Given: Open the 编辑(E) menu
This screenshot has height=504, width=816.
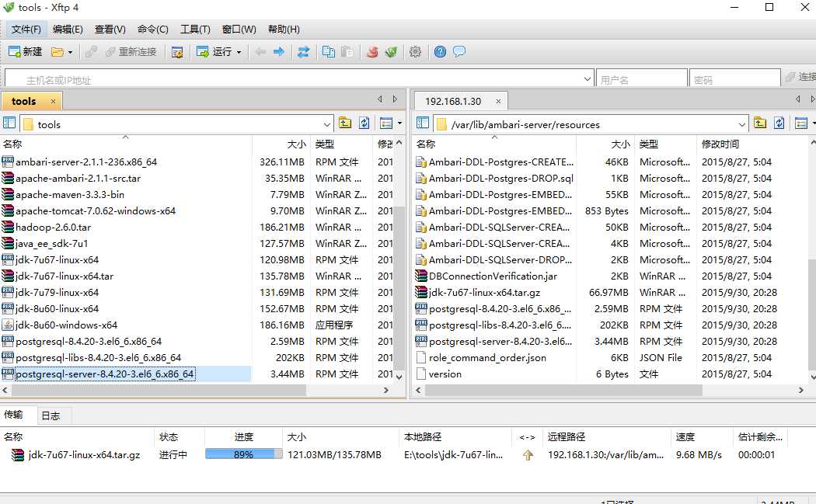Looking at the screenshot, I should pyautogui.click(x=68, y=30).
